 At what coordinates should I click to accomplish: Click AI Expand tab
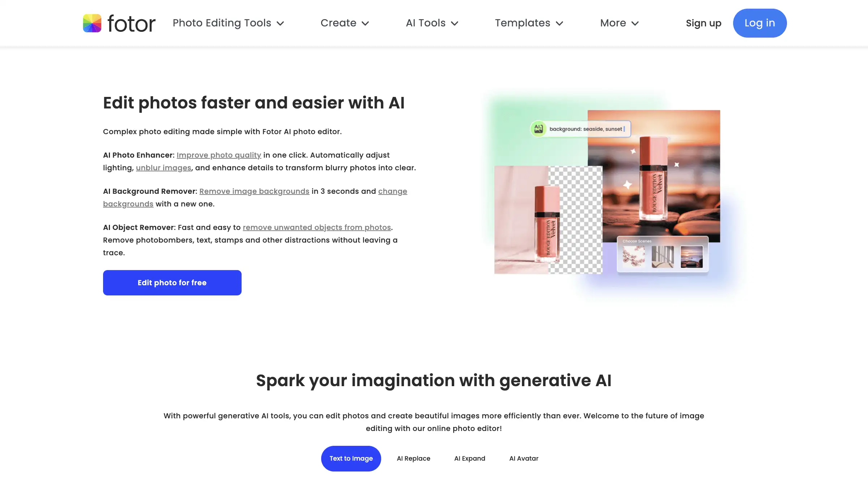(469, 458)
